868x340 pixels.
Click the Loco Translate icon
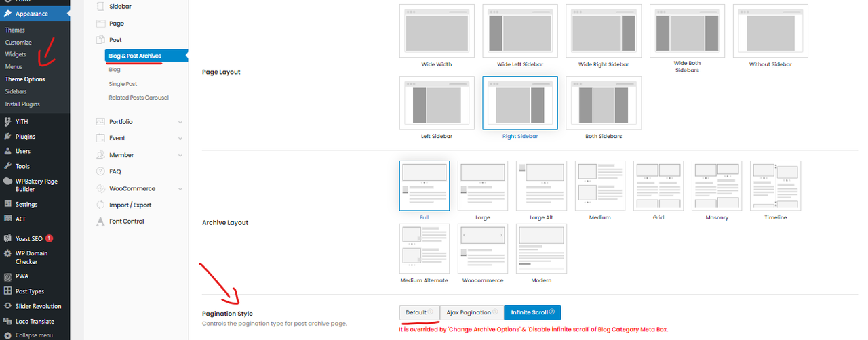(8, 321)
